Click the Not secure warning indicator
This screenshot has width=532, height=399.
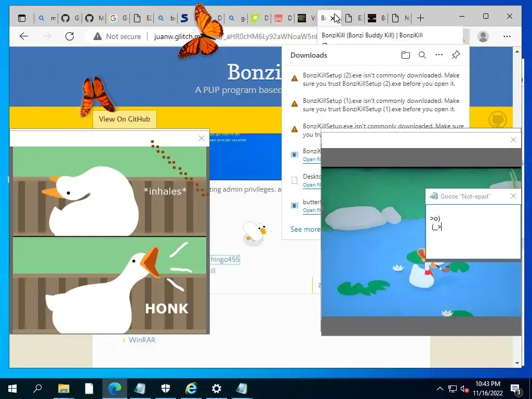[117, 36]
